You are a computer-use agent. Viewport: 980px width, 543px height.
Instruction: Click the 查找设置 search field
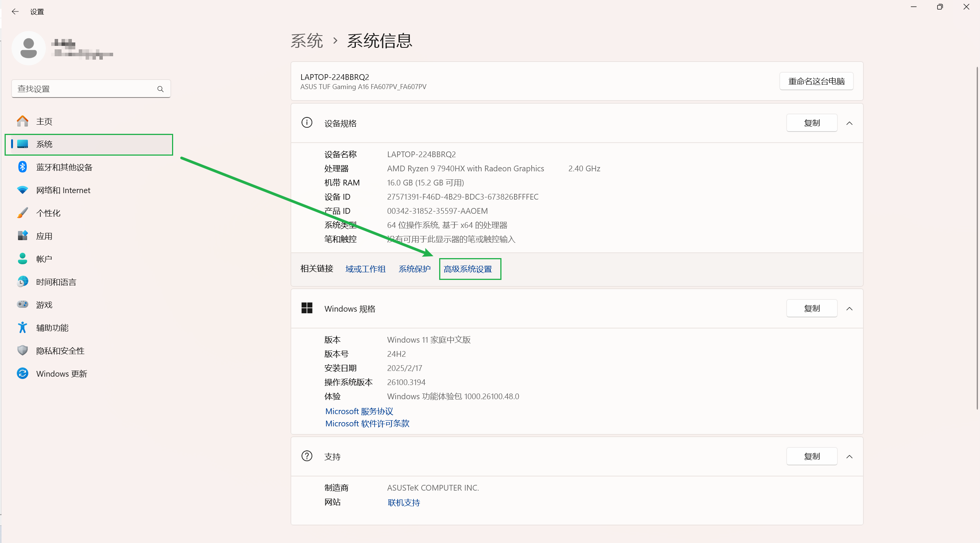pos(84,89)
